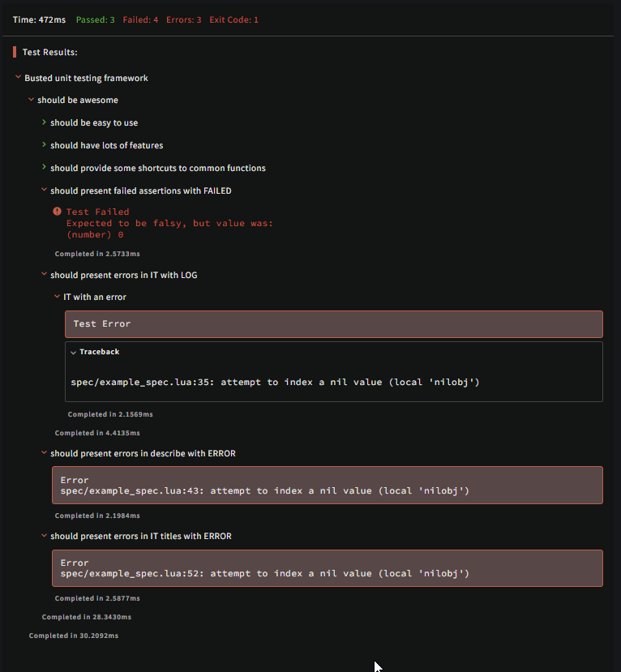Screen dimensions: 621x672
Task: Collapse failed assertions with FAILED chevron
Action: tap(44, 190)
